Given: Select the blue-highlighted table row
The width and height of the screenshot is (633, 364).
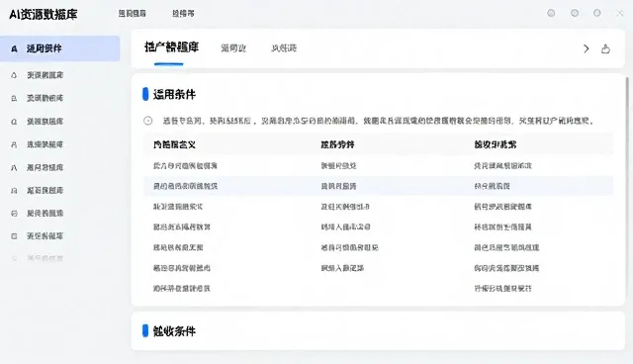Looking at the screenshot, I should click(x=378, y=186).
